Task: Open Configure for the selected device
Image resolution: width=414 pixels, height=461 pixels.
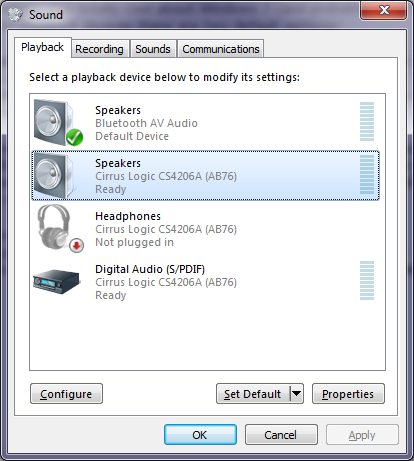Action: (66, 394)
